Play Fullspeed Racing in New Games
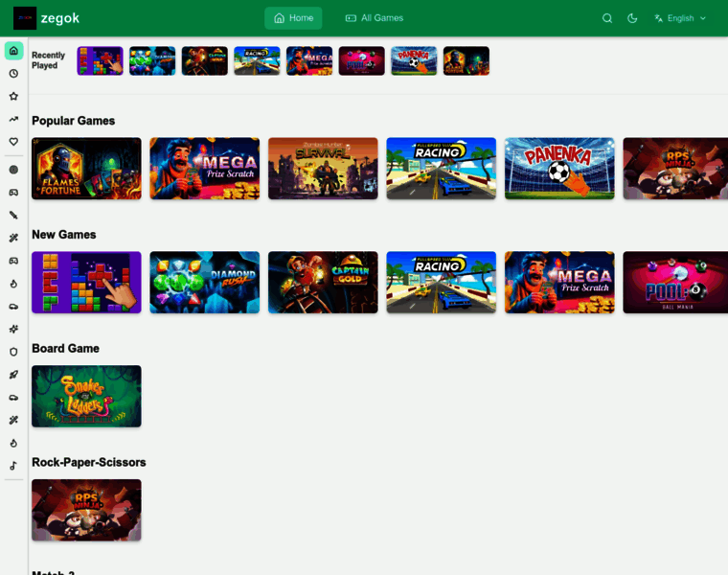This screenshot has width=728, height=575. pos(441,282)
